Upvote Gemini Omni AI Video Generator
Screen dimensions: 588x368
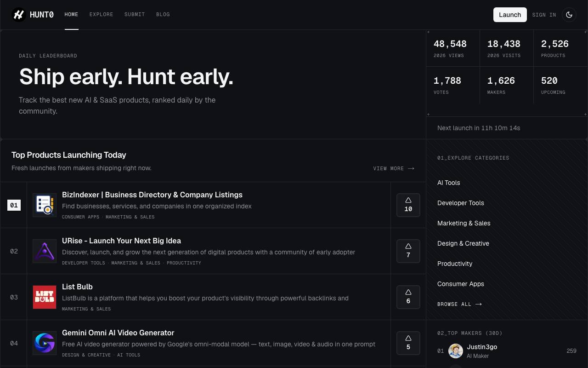pos(408,343)
